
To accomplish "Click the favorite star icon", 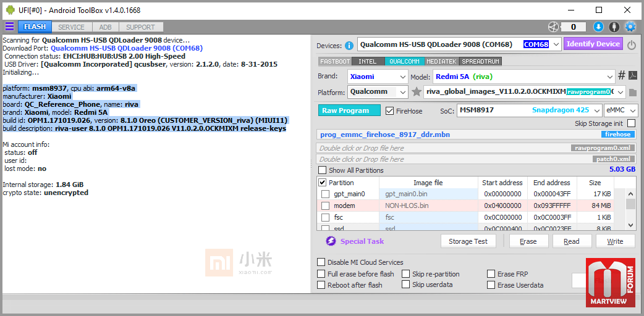I will pyautogui.click(x=417, y=91).
